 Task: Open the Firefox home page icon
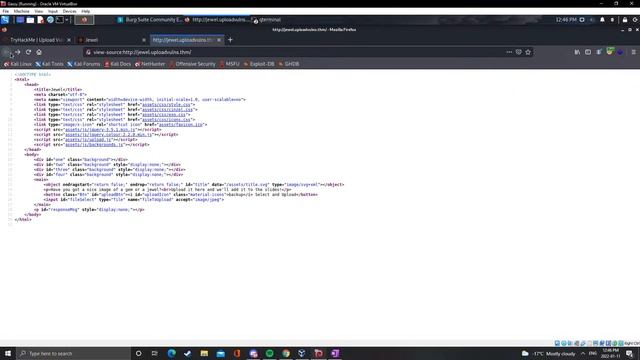pyautogui.click(x=39, y=52)
